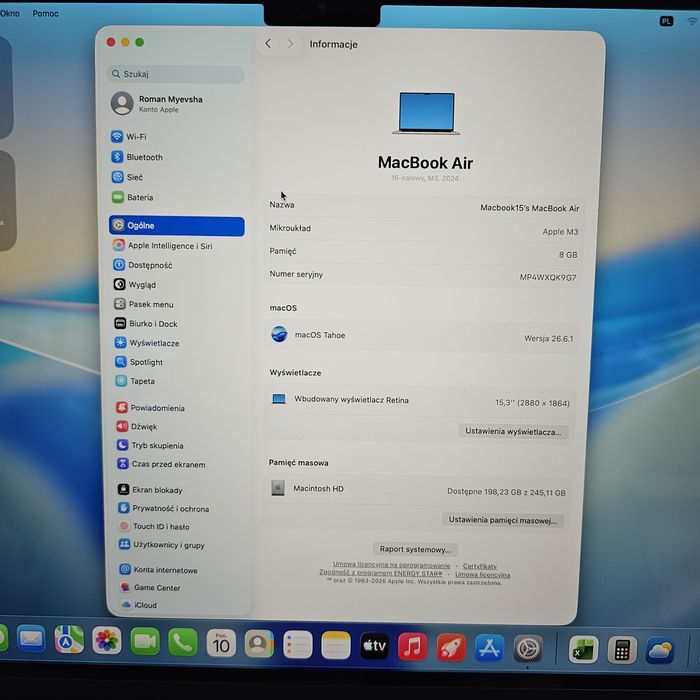Open the Pomoc menu

click(x=45, y=13)
